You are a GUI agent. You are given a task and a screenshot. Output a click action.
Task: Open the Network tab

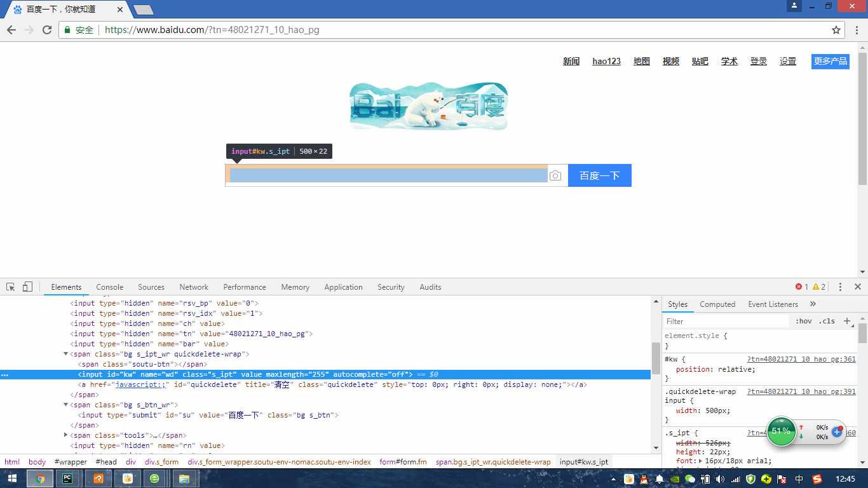pyautogui.click(x=194, y=287)
